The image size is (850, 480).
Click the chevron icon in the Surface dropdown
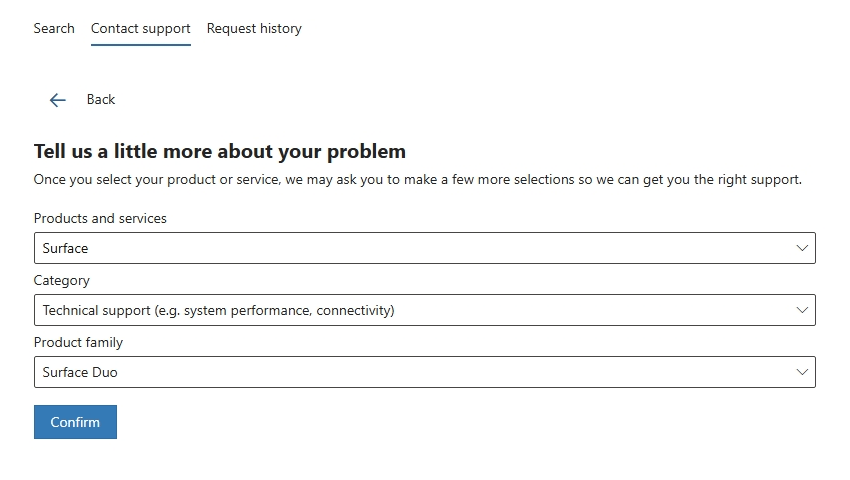pos(802,248)
